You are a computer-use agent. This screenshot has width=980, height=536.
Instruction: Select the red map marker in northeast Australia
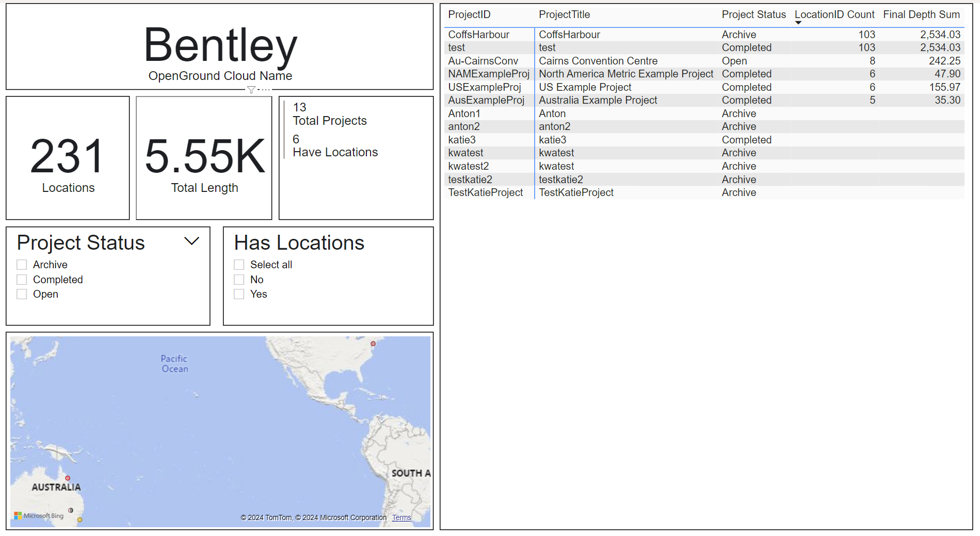point(68,478)
